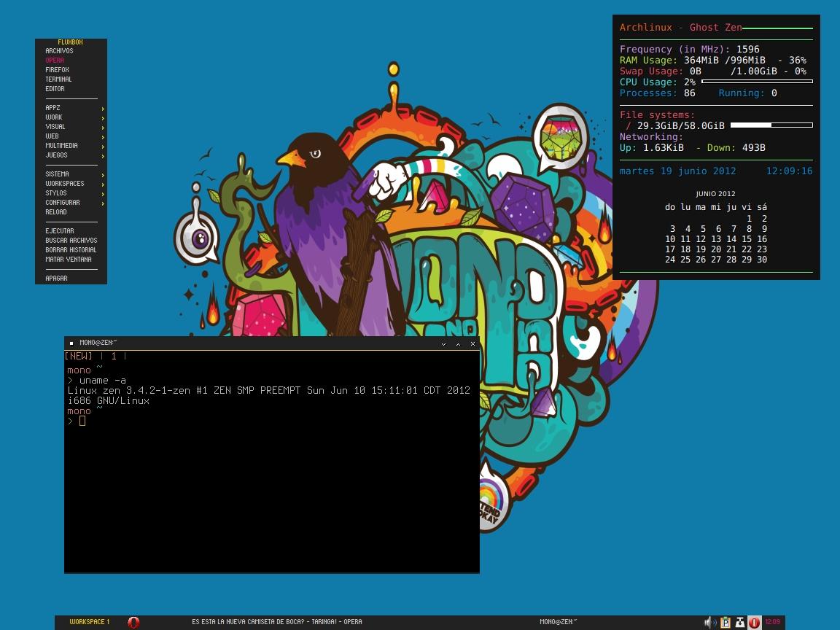
Task: Click the Frequency (in MHz) line
Action: point(690,49)
